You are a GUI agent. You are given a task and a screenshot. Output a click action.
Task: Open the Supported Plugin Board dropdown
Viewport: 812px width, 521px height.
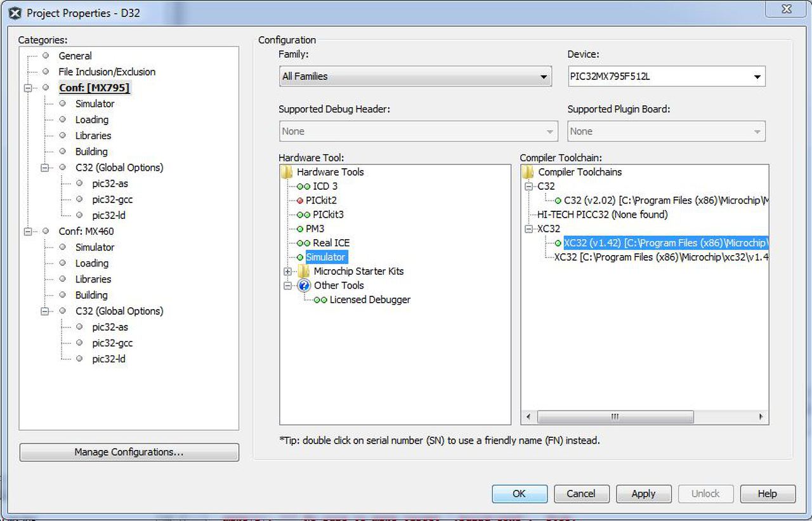666,131
